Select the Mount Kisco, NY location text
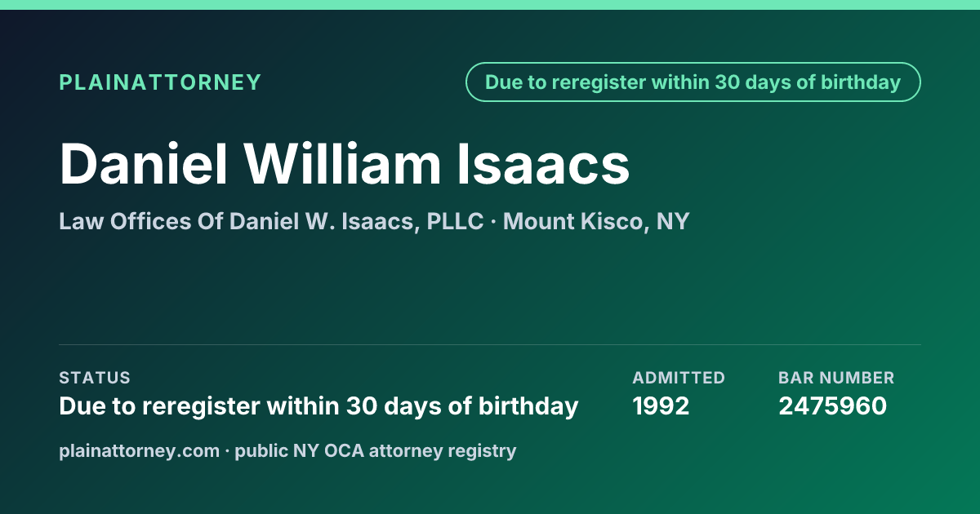 pyautogui.click(x=596, y=221)
